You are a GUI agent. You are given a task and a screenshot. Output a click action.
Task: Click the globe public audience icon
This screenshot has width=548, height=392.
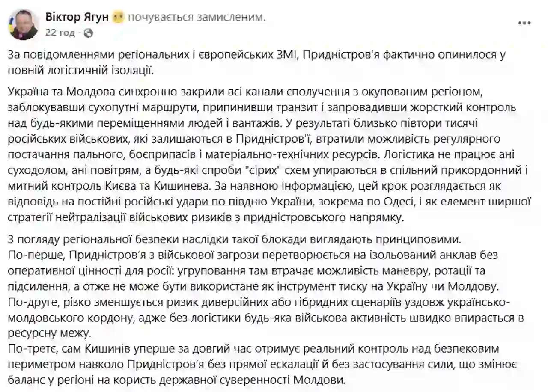pos(89,33)
